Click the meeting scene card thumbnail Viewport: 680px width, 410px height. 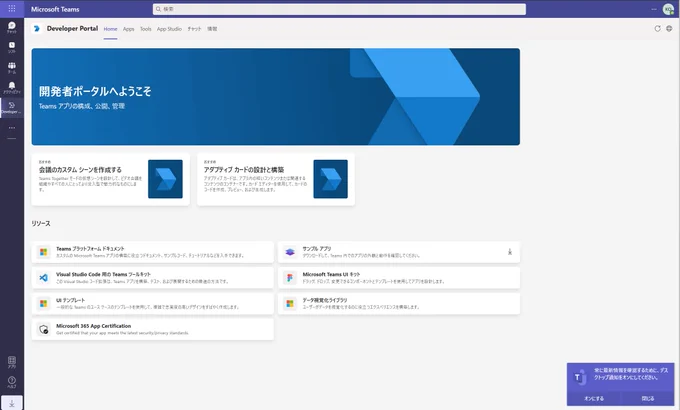(165, 179)
